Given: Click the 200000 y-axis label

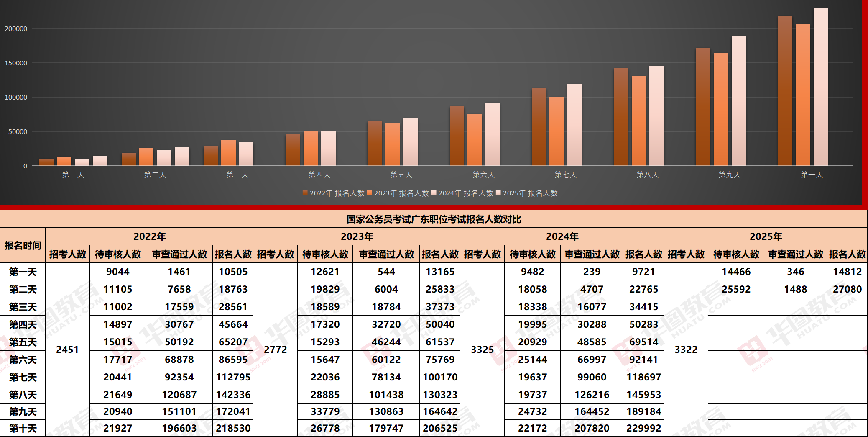Looking at the screenshot, I should pos(16,29).
